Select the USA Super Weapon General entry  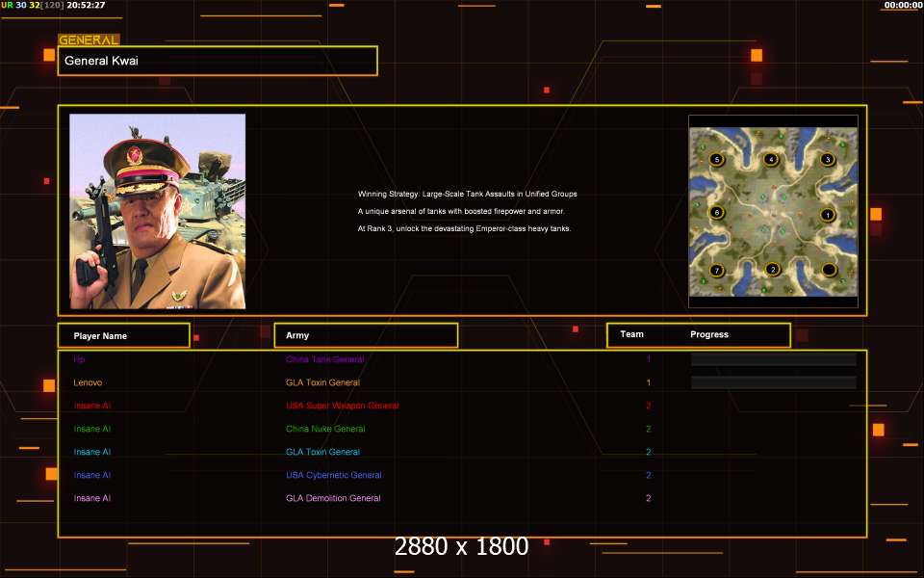[343, 406]
